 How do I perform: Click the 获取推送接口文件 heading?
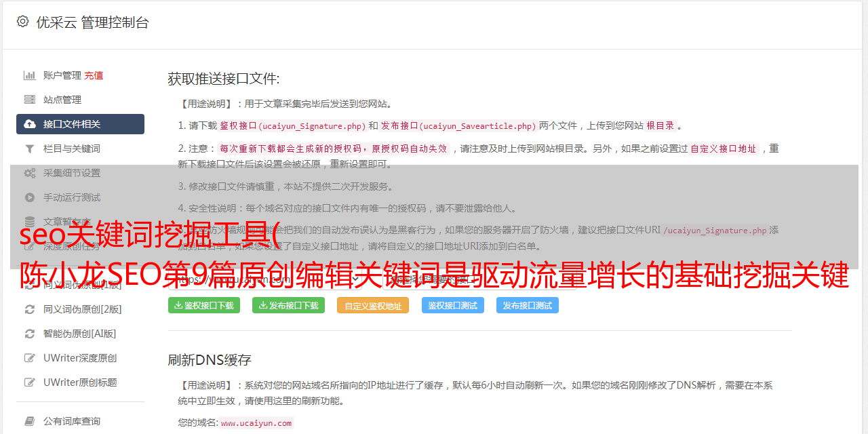[x=224, y=79]
